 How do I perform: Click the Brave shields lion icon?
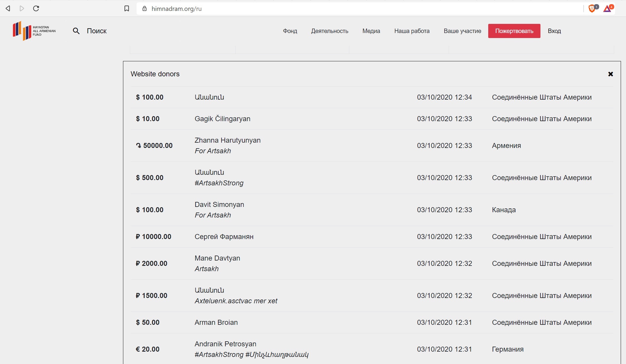(591, 9)
